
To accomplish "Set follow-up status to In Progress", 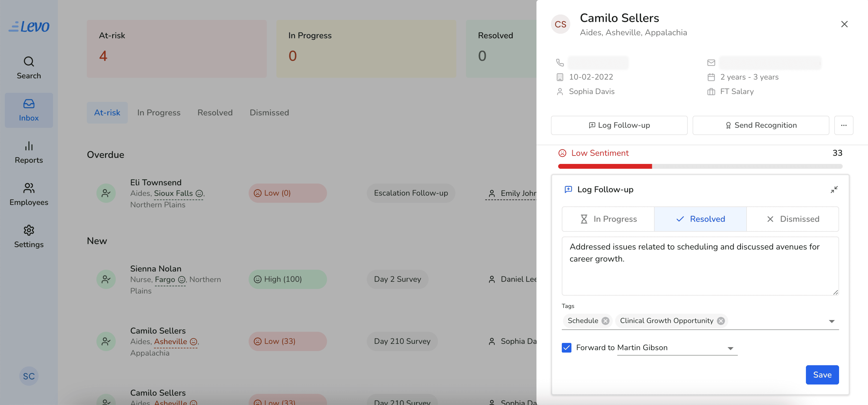I will (608, 219).
